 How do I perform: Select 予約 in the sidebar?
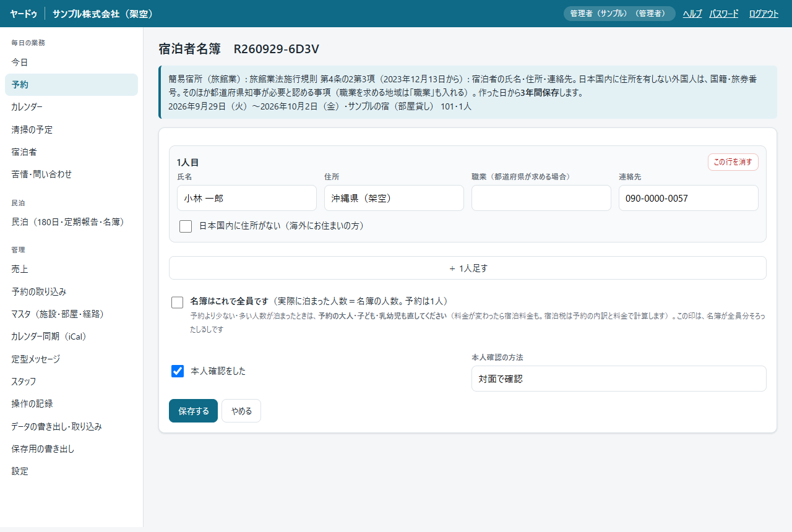point(71,85)
